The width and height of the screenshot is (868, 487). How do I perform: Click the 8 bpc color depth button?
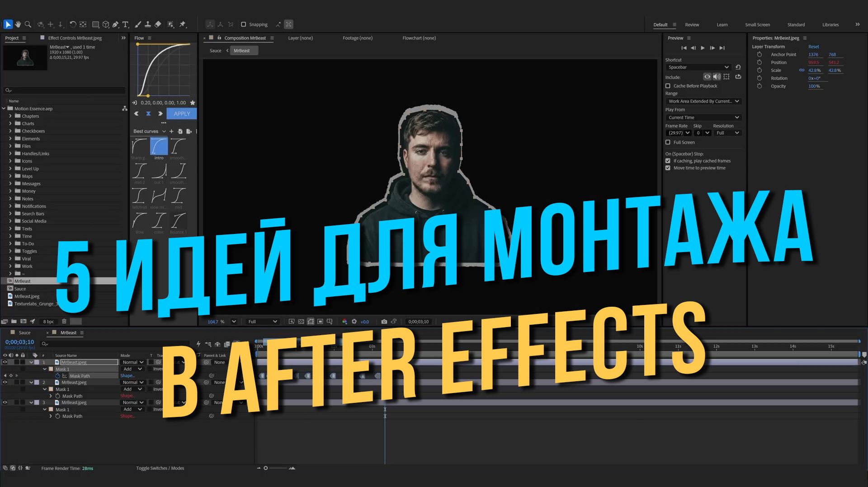[x=48, y=322]
